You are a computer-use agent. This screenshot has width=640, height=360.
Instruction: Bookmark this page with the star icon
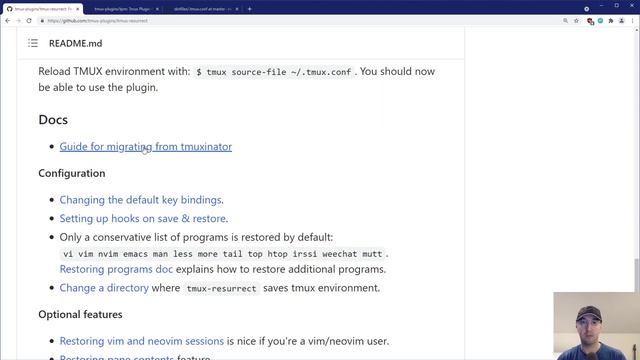pyautogui.click(x=576, y=21)
